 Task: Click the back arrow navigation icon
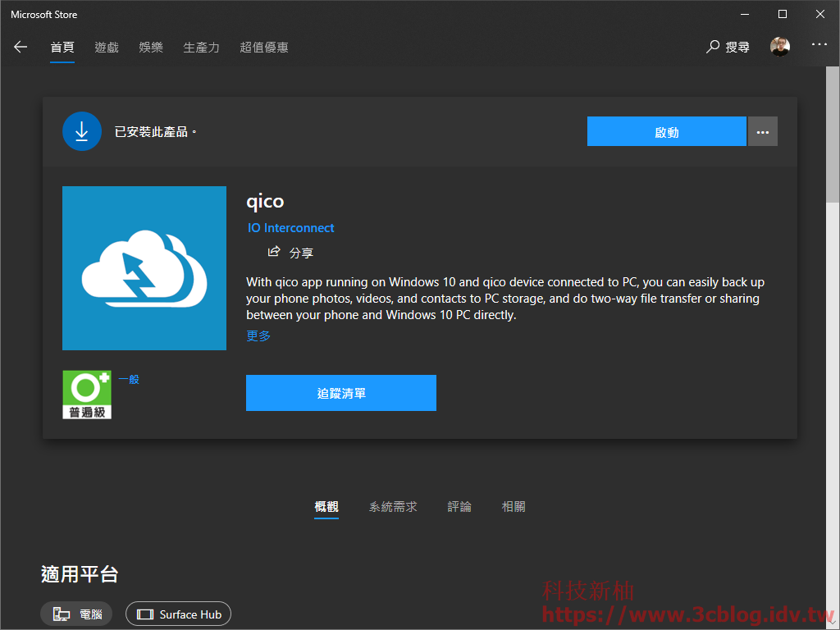20,47
